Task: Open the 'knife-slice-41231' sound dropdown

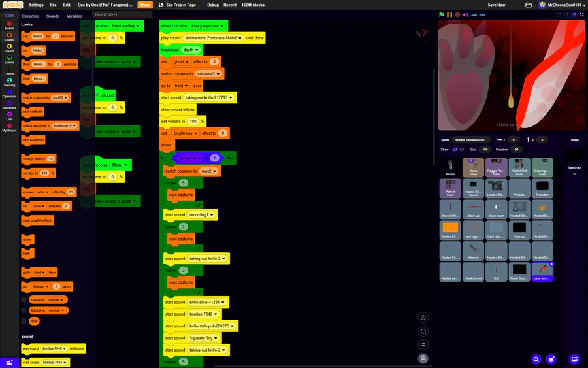Action: (207, 303)
